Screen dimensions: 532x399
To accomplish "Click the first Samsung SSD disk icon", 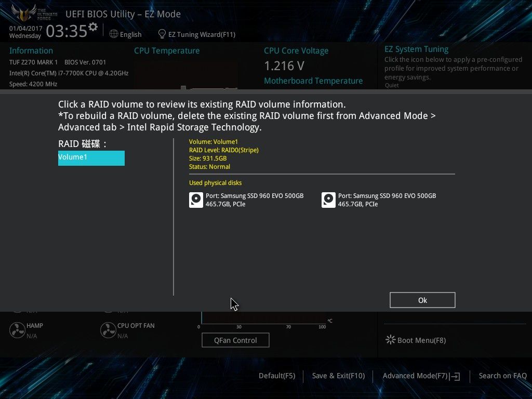I will 196,200.
